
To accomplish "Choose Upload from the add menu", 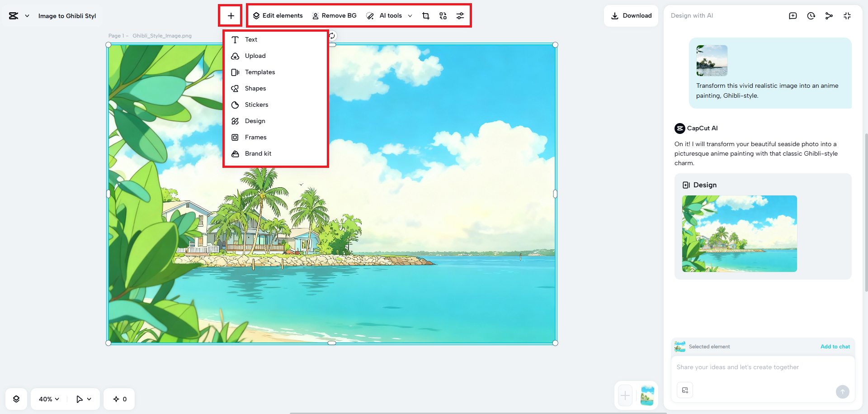I will click(x=276, y=56).
